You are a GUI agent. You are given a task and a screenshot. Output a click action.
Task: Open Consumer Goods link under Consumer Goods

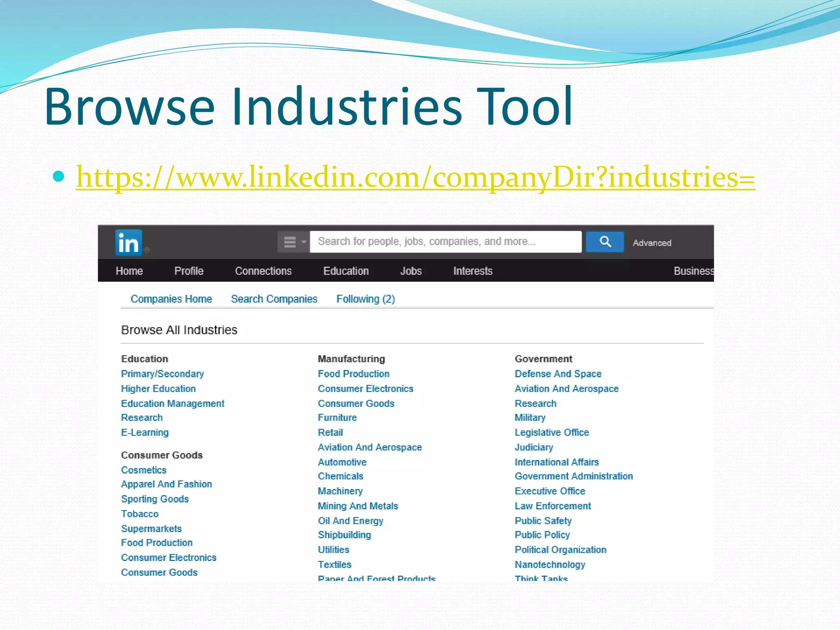click(159, 573)
